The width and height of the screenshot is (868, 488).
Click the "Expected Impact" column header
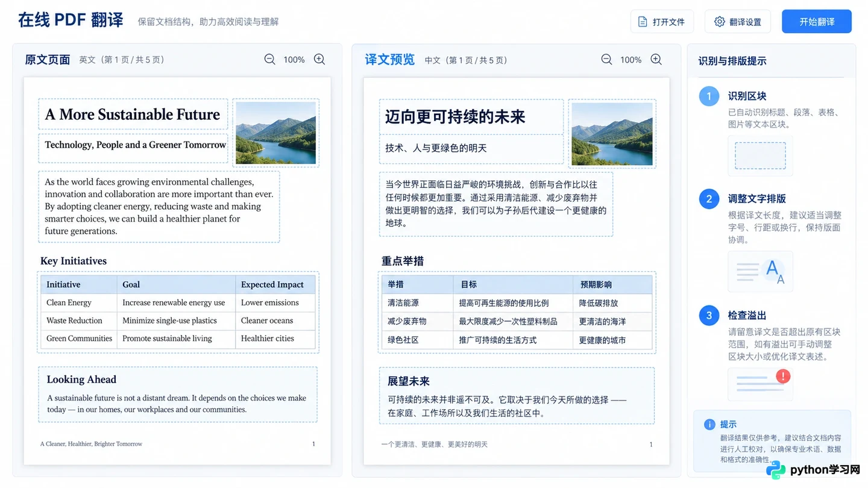pyautogui.click(x=275, y=284)
